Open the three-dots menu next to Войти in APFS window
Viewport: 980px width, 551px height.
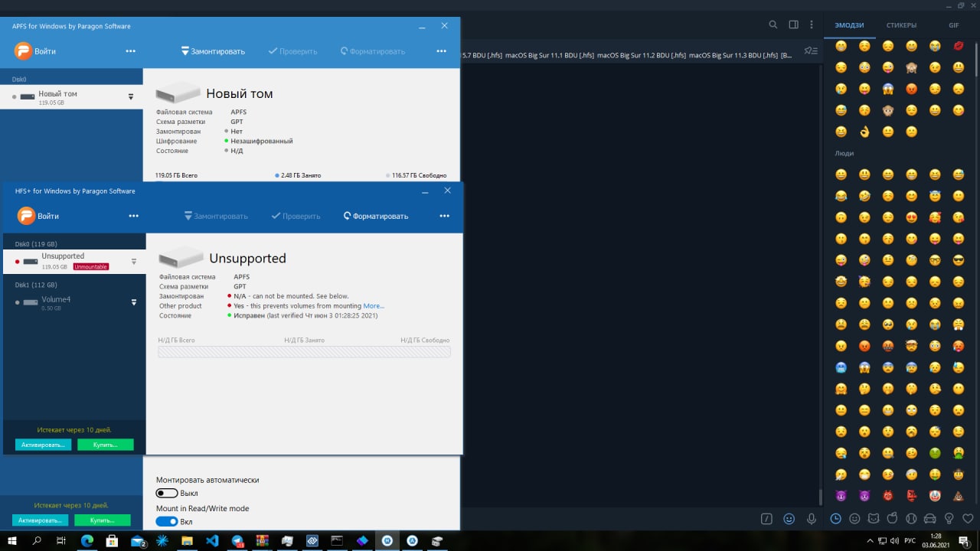click(130, 51)
